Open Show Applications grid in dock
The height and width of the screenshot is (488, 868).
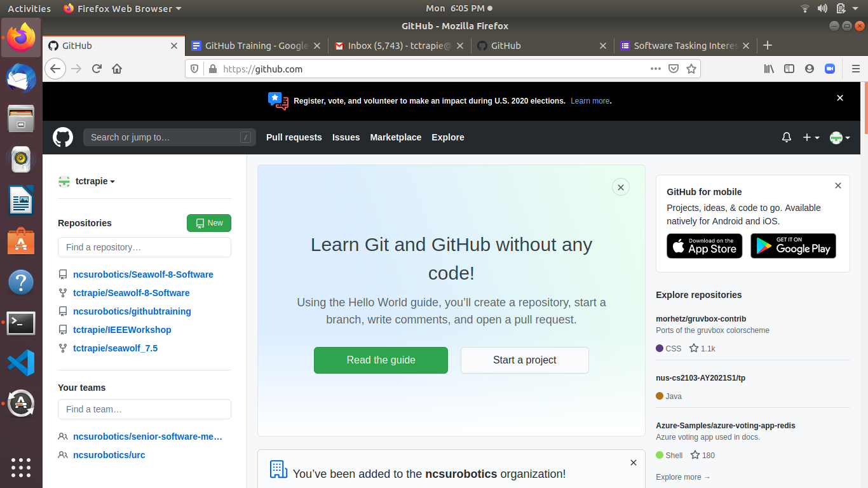pyautogui.click(x=21, y=467)
